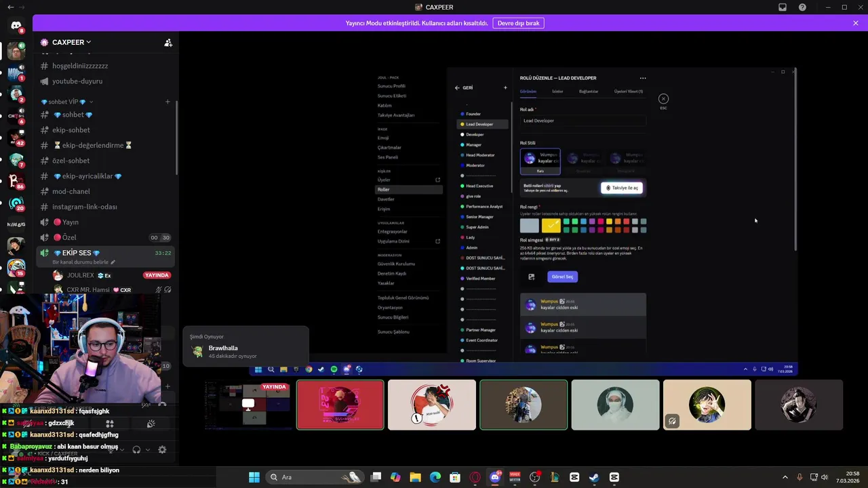Add a channel with the sohbet VİP plus icon
The image size is (868, 488).
click(167, 102)
